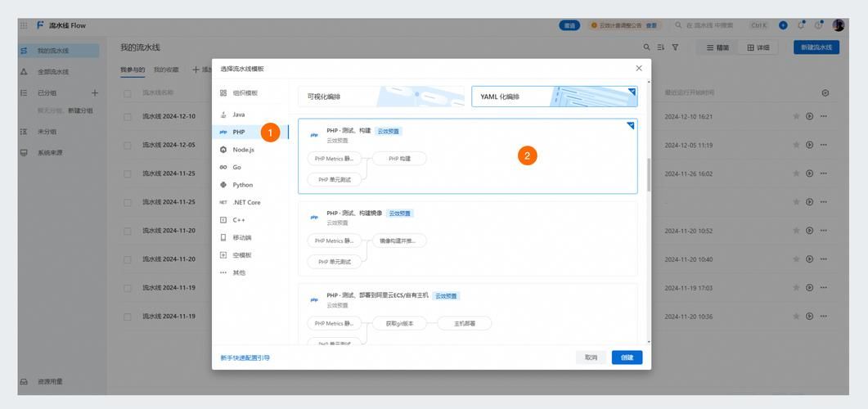The width and height of the screenshot is (868, 409).
Task: Open more options for 2024-11-26 16:02 row
Action: point(823,173)
